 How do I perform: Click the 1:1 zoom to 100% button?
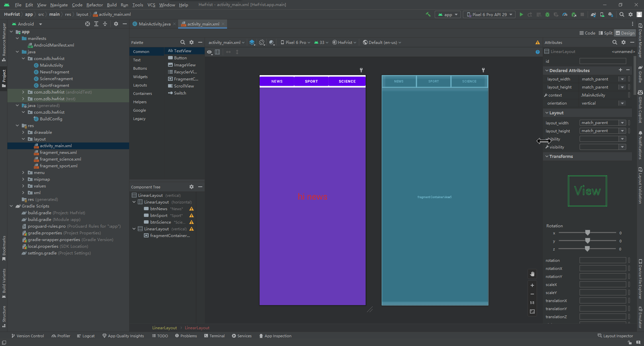(532, 303)
